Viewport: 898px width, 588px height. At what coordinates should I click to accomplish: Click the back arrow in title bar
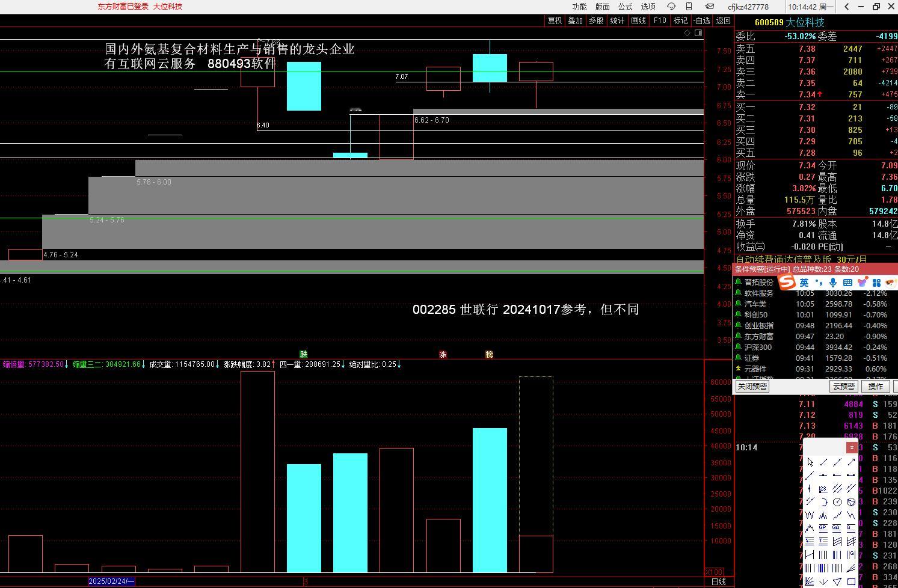(847, 7)
